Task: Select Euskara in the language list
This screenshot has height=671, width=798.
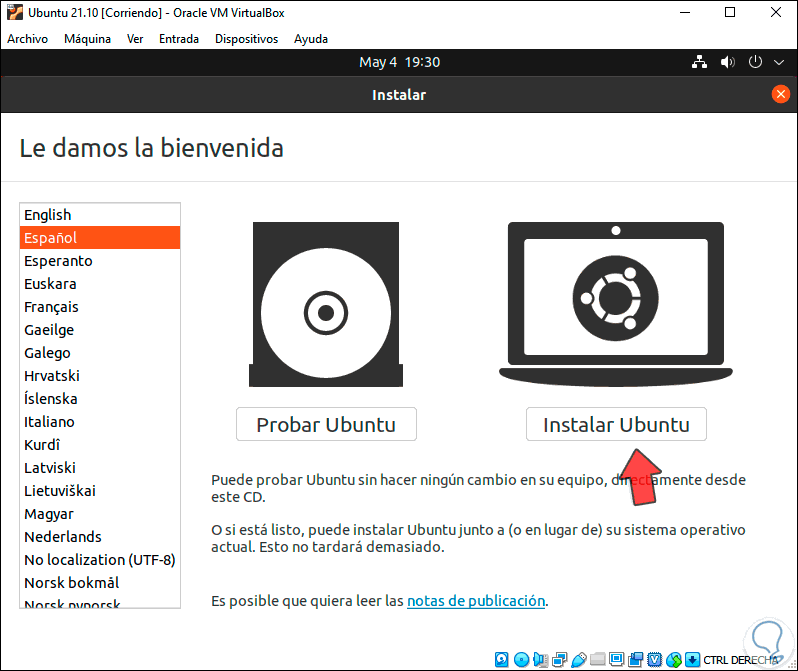Action: 100,284
